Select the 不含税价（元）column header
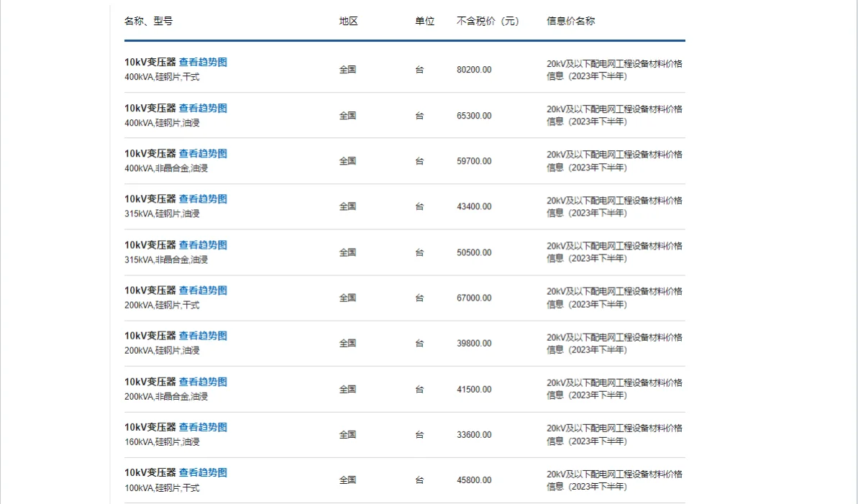This screenshot has width=858, height=504. click(489, 21)
